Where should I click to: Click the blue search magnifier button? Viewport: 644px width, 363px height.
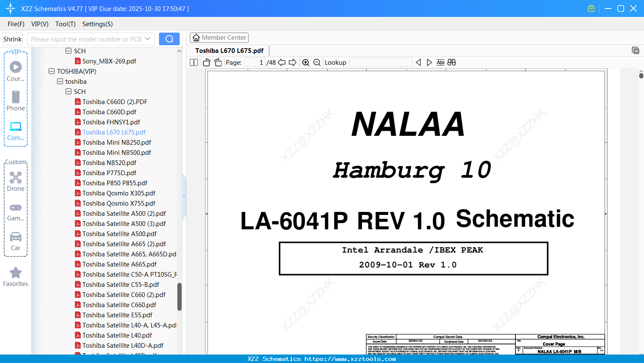point(169,39)
